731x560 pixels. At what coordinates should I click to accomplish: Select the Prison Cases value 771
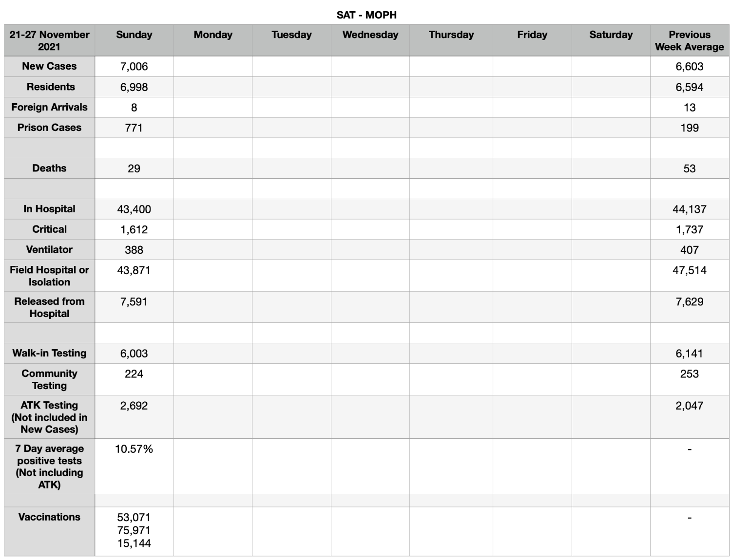[x=134, y=128]
